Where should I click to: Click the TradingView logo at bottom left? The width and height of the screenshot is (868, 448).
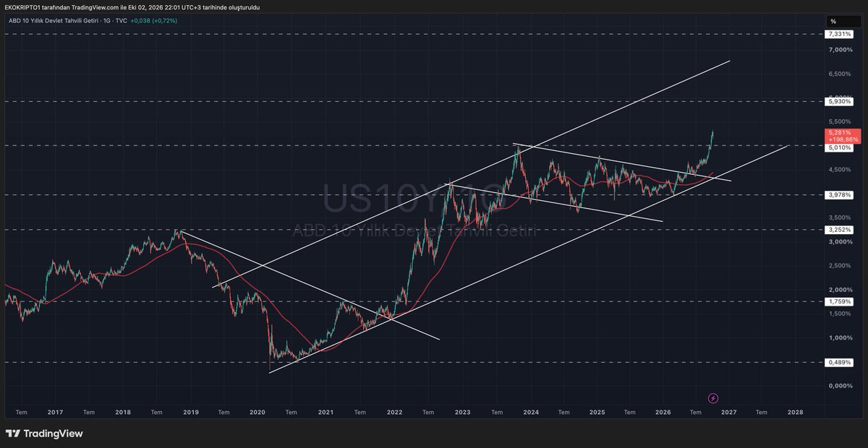(x=44, y=434)
